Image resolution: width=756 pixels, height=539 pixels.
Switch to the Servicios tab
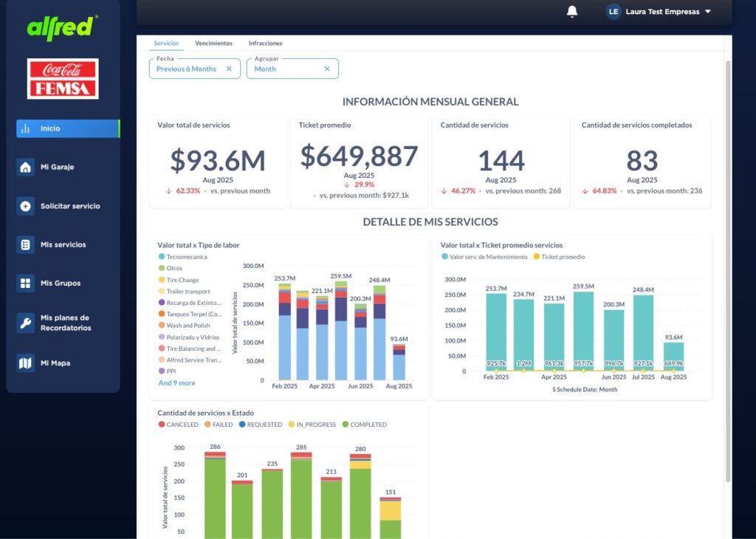166,44
